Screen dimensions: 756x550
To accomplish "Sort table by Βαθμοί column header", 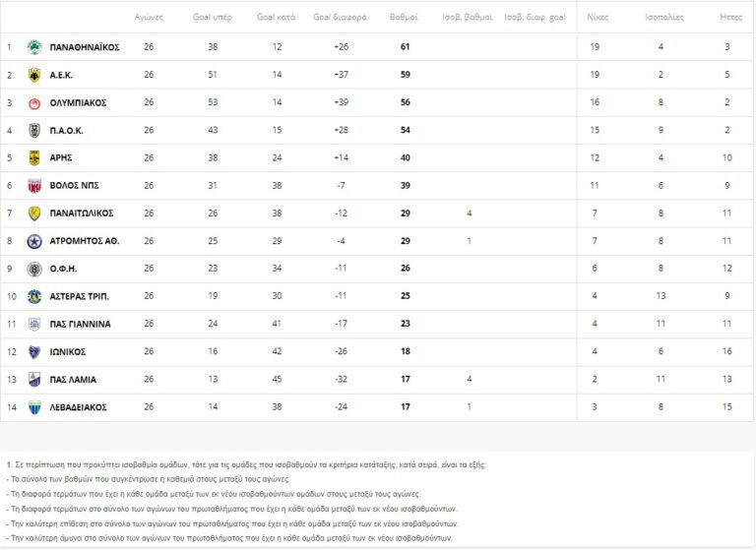I will pyautogui.click(x=404, y=19).
